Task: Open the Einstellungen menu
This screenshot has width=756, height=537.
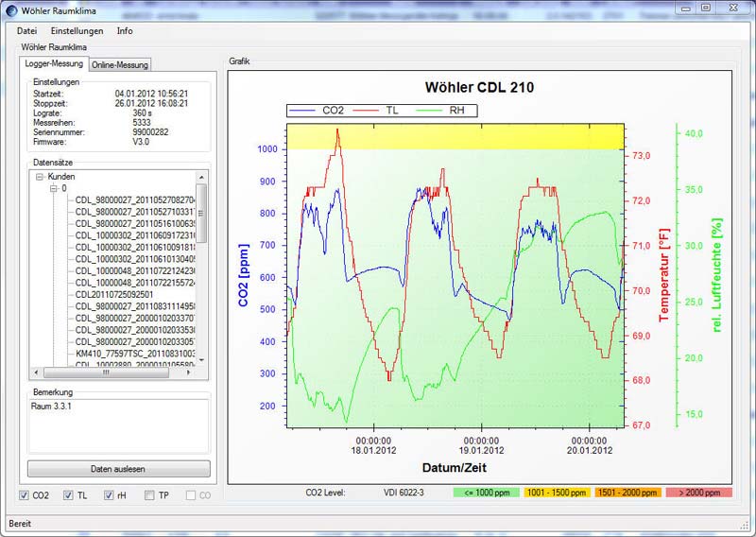Action: point(77,31)
